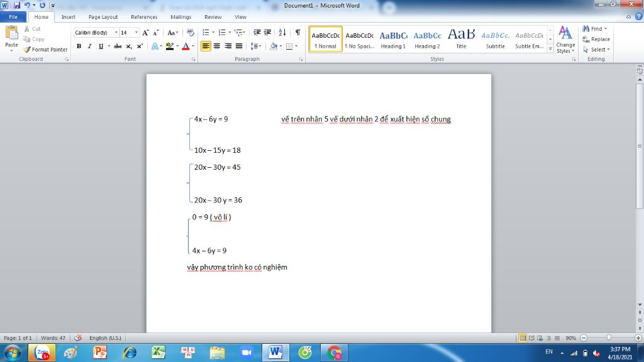Image resolution: width=644 pixels, height=362 pixels.
Task: Open Windows Start menu orb
Action: click(13, 353)
